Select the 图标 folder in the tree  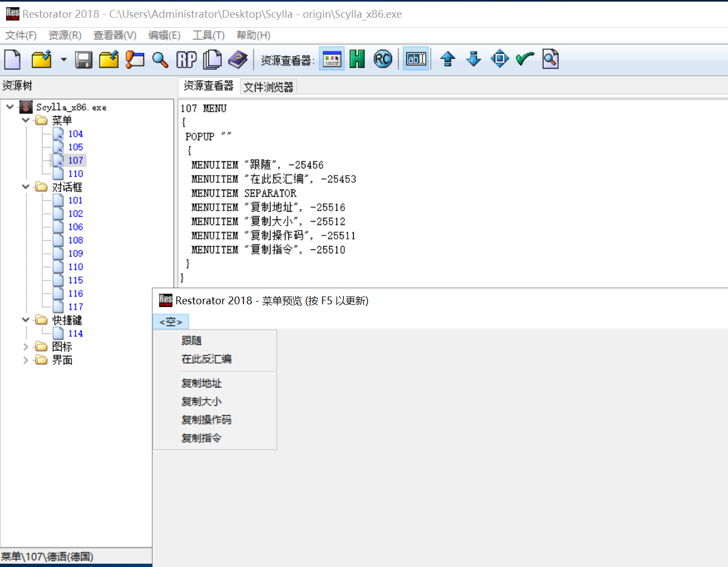coord(62,346)
